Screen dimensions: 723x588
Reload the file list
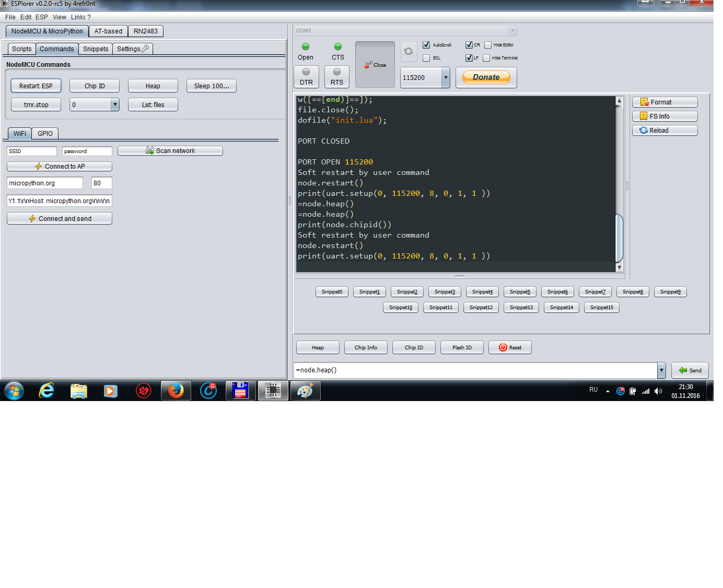coord(664,131)
